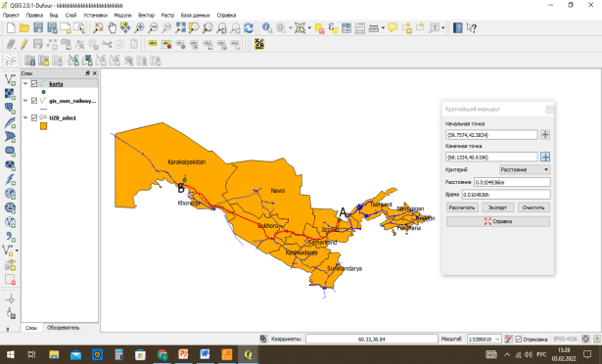Open project via yellow folder icon
The width and height of the screenshot is (602, 364).
point(24,27)
